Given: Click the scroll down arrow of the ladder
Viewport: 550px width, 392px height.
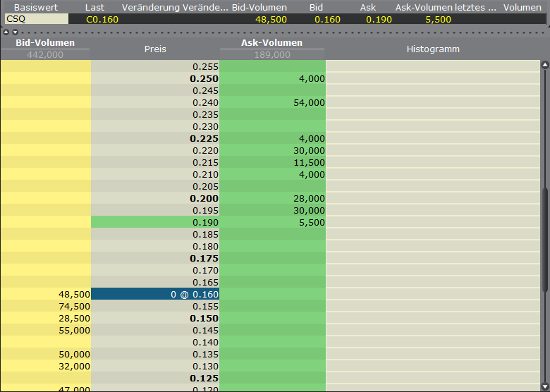Looking at the screenshot, I should pyautogui.click(x=544, y=386).
